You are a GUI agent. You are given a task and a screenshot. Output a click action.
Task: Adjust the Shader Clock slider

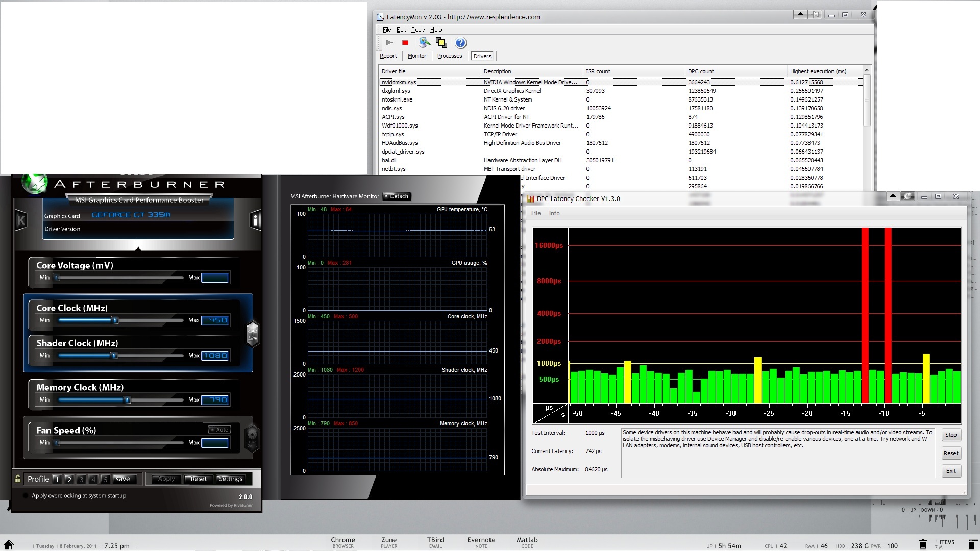point(115,356)
